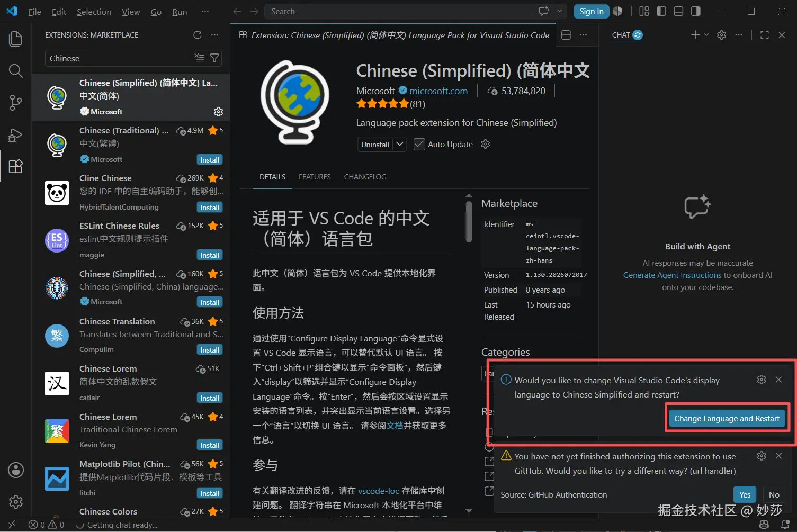Open errors and warnings in status bar

(47, 525)
